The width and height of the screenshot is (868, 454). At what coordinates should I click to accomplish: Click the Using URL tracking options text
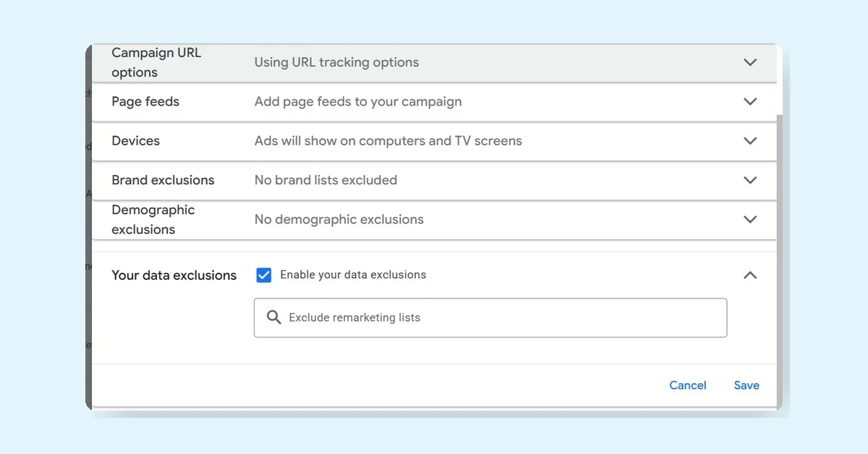pyautogui.click(x=336, y=63)
